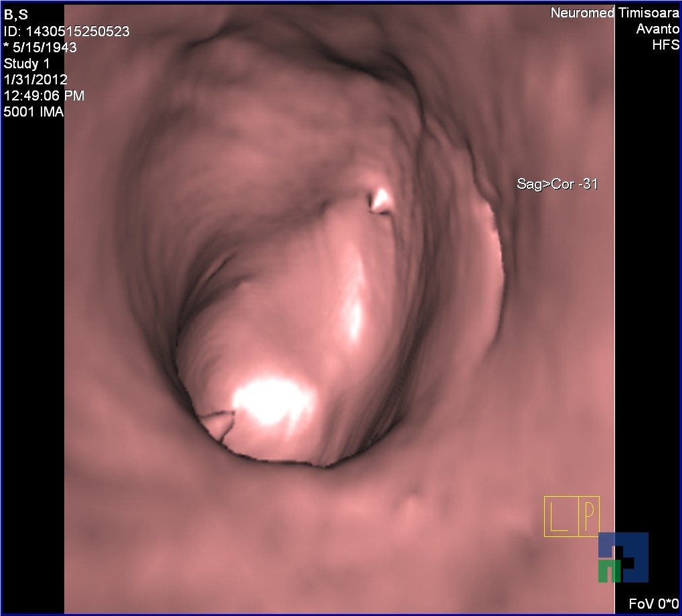
Task: Select the "B,S" patient name overlay
Action: [x=15, y=14]
